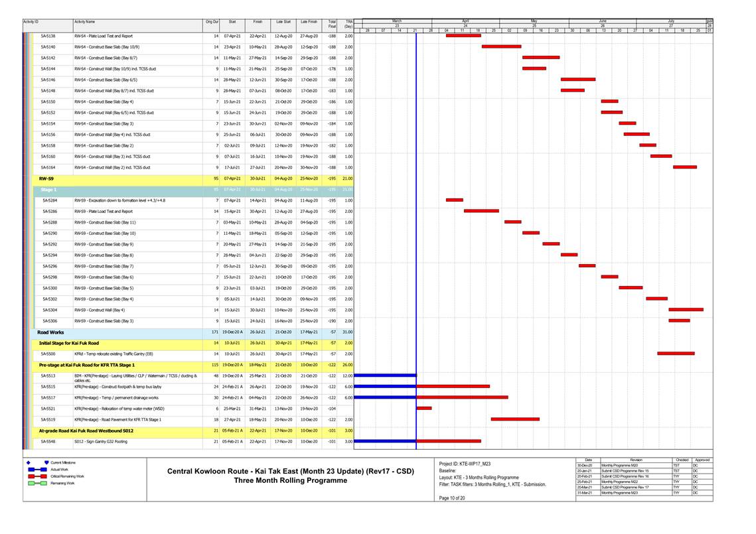
Task: Click the short red bar for SA-5521
Action: [423, 409]
